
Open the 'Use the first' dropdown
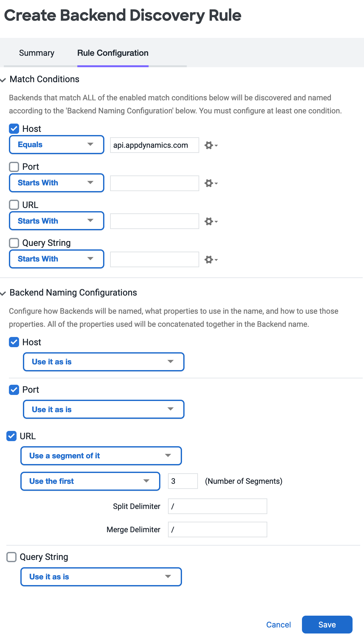[x=90, y=481]
